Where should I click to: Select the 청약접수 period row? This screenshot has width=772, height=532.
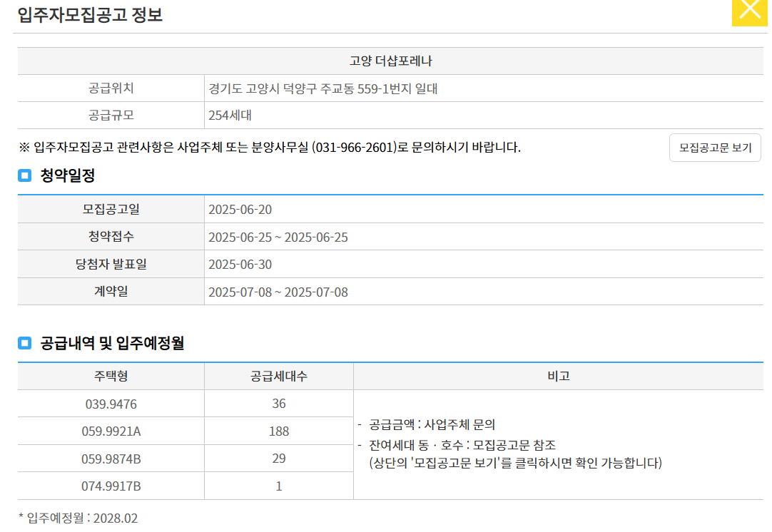click(x=278, y=237)
